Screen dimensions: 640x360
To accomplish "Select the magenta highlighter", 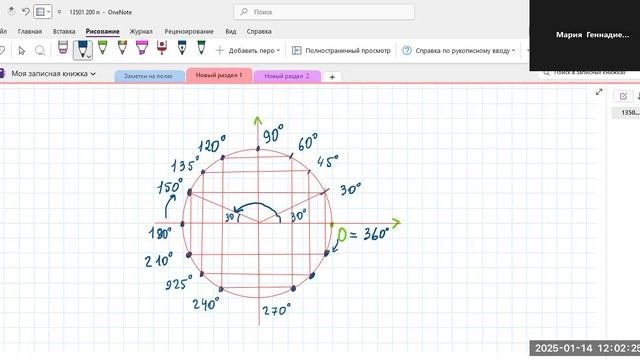I will click(x=142, y=47).
